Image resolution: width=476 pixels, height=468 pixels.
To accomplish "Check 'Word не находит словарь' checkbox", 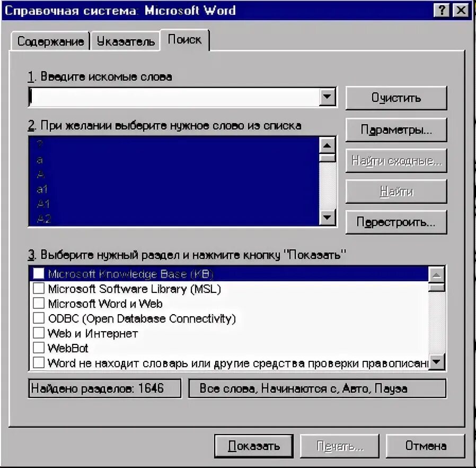I will coord(39,362).
